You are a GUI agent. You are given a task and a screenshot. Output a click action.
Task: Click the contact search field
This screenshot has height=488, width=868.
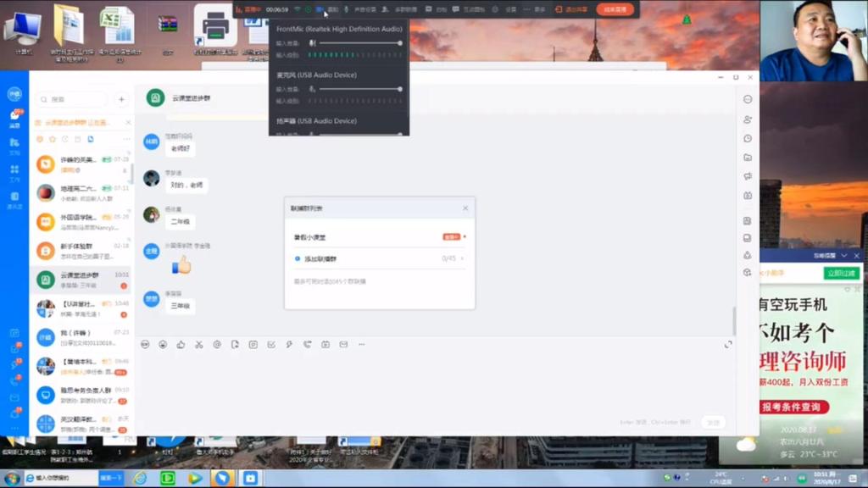(71, 100)
